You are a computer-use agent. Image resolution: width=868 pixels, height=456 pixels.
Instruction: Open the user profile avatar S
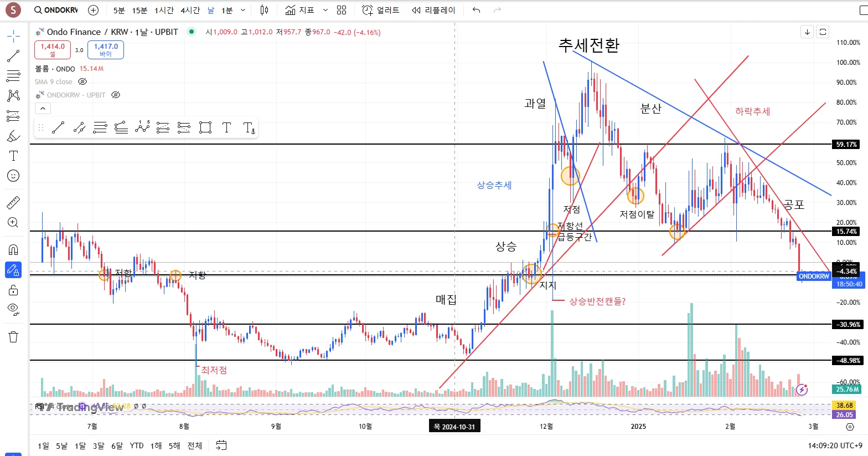pyautogui.click(x=13, y=10)
